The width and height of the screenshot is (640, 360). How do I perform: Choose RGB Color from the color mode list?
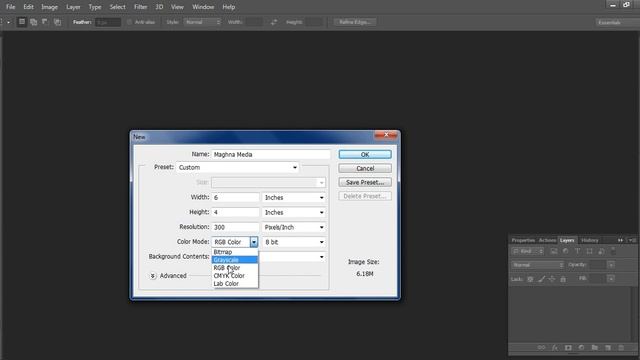(235, 268)
